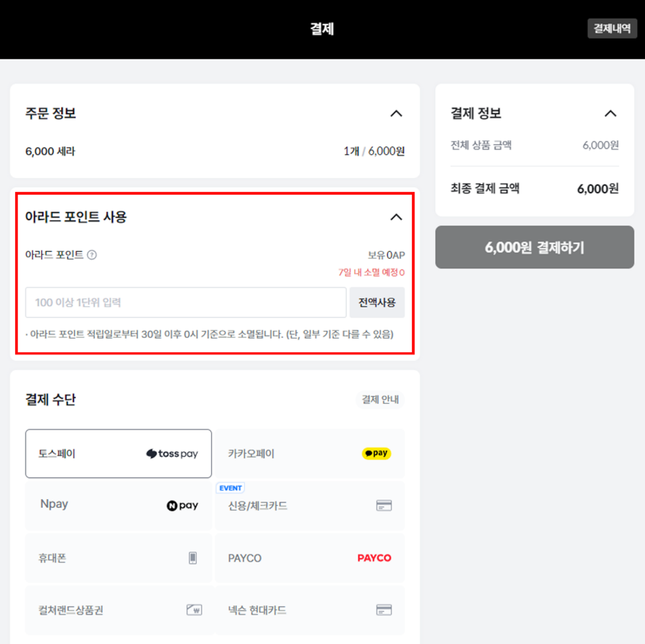The image size is (645, 644).
Task: View the 결제 안내 payment guide
Action: [x=380, y=400]
